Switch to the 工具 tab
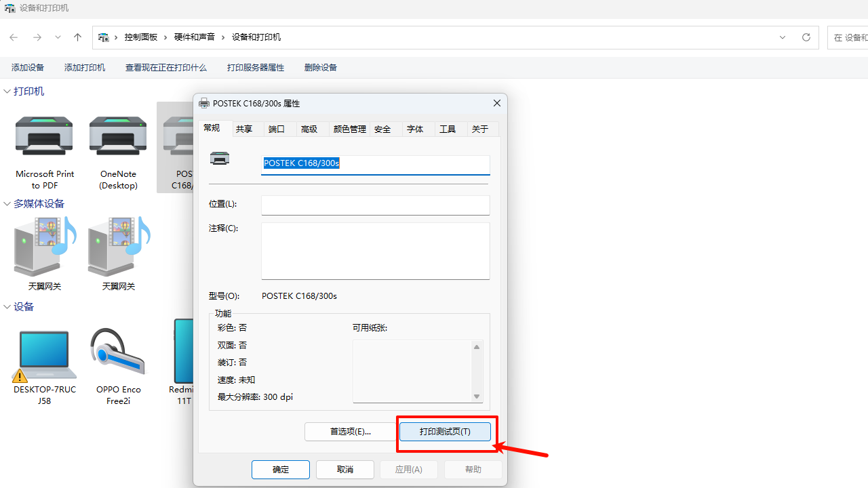This screenshot has width=868, height=488. pos(450,129)
